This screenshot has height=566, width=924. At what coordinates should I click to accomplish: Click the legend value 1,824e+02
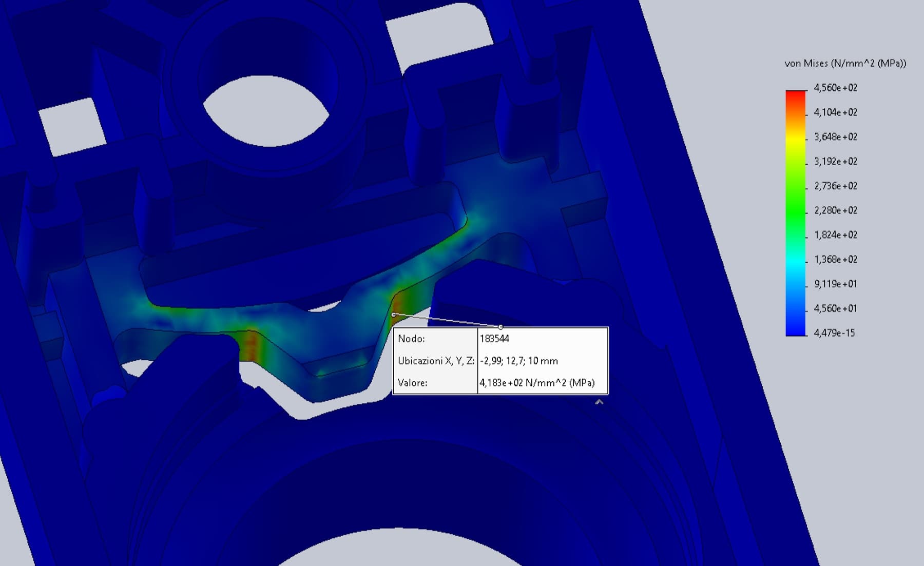point(836,235)
